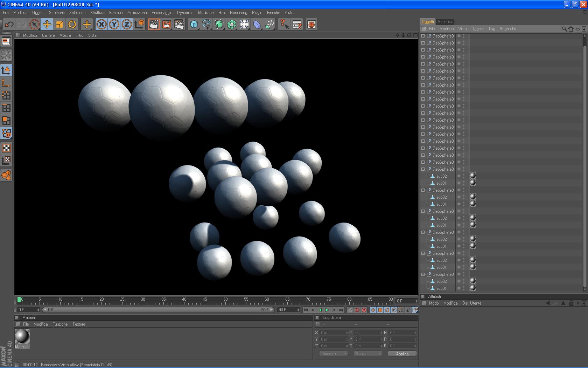
Task: Click the live selection cursor tool
Action: point(34,25)
